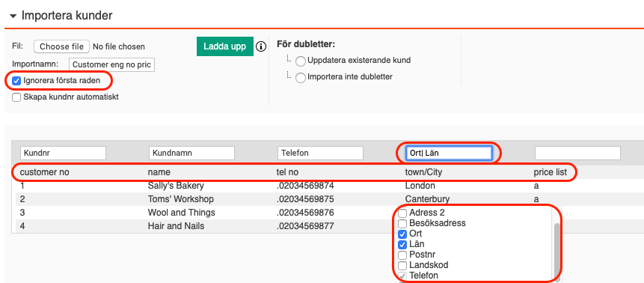Click the Sally's Bakery cell
This screenshot has height=283, width=644.
[x=176, y=186]
